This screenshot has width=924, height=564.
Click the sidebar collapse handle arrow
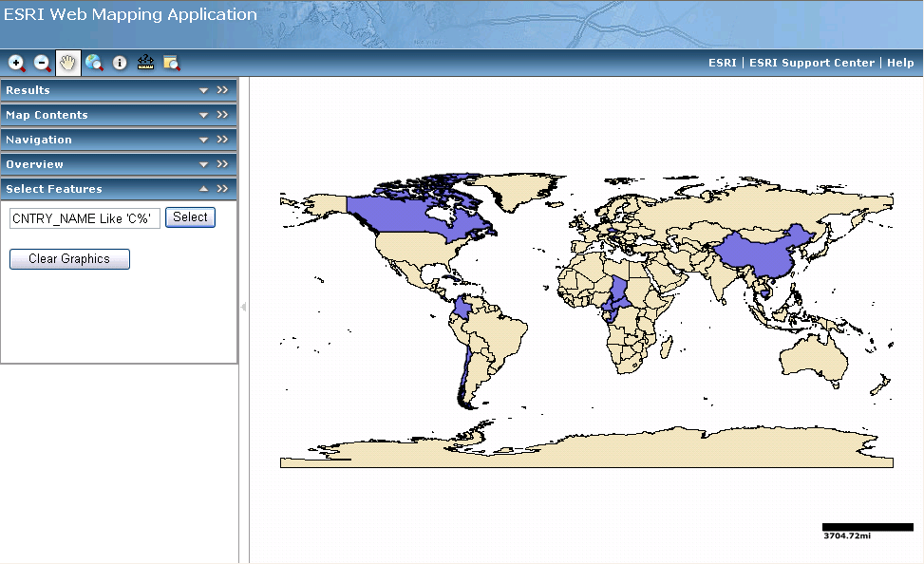coord(243,307)
